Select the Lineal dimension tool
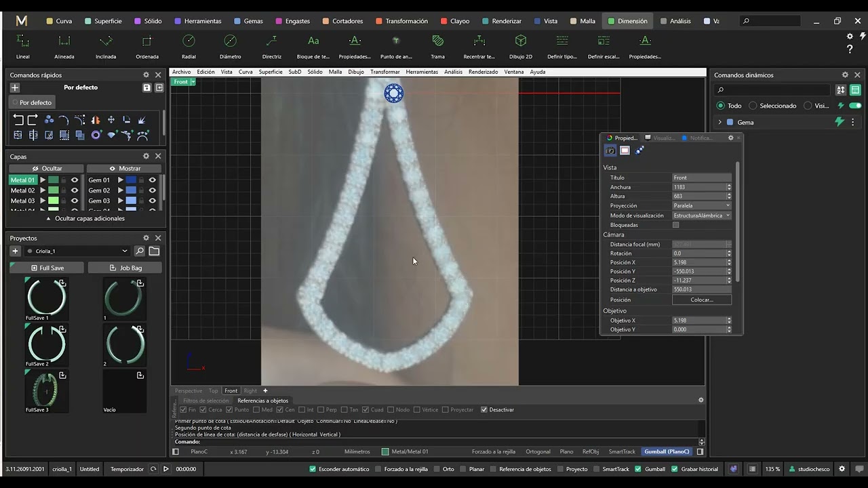 [22, 46]
